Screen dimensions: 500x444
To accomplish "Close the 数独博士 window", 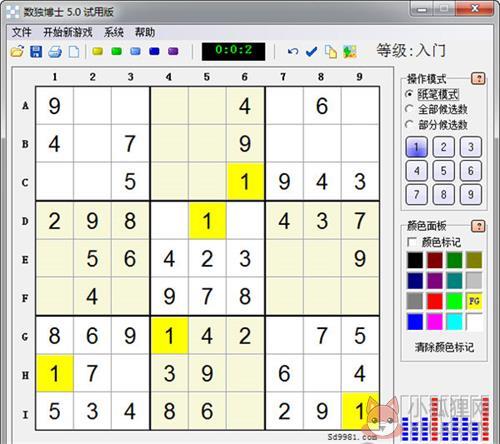I will tap(475, 8).
